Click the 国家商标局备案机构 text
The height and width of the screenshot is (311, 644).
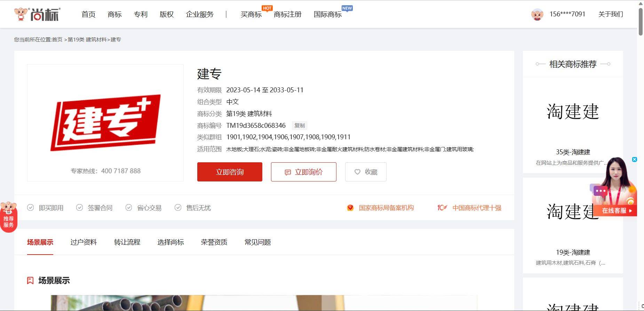tap(386, 208)
